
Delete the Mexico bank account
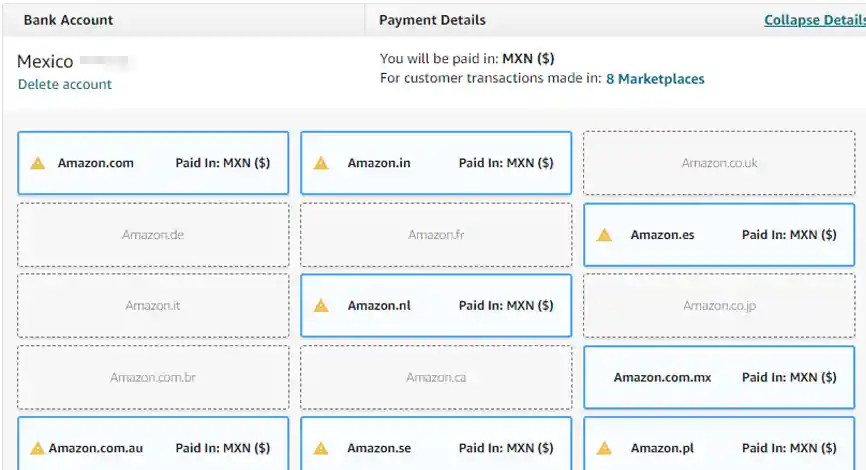click(x=65, y=84)
